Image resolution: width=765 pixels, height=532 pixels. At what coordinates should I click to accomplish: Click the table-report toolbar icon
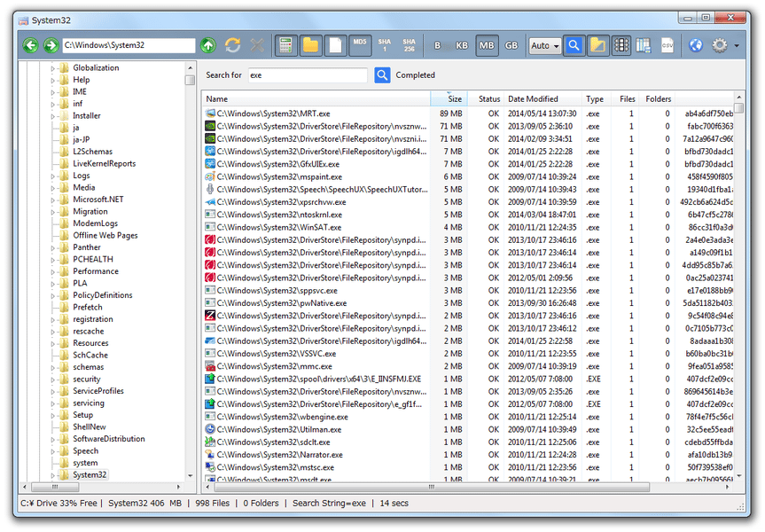pyautogui.click(x=644, y=45)
